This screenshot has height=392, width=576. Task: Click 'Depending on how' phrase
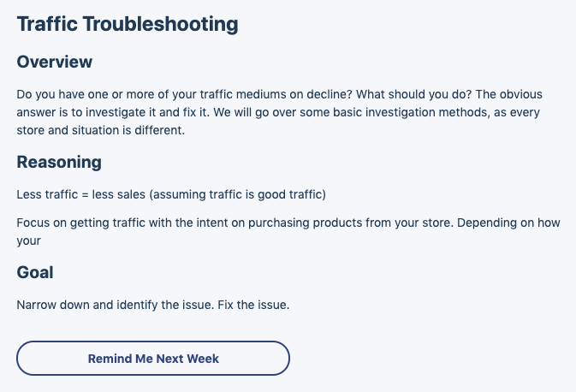508,223
